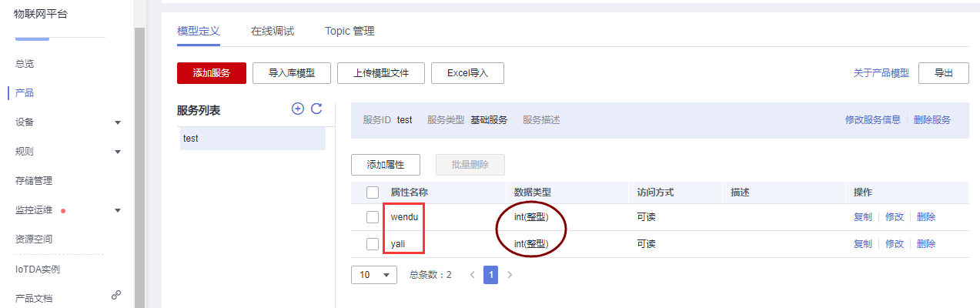The width and height of the screenshot is (980, 308).
Task: Select the yali attribute checkbox
Action: click(x=373, y=244)
